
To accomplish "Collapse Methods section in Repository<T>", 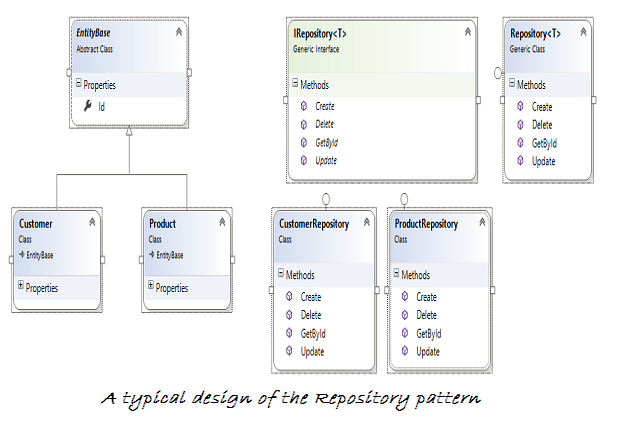I will pos(512,83).
